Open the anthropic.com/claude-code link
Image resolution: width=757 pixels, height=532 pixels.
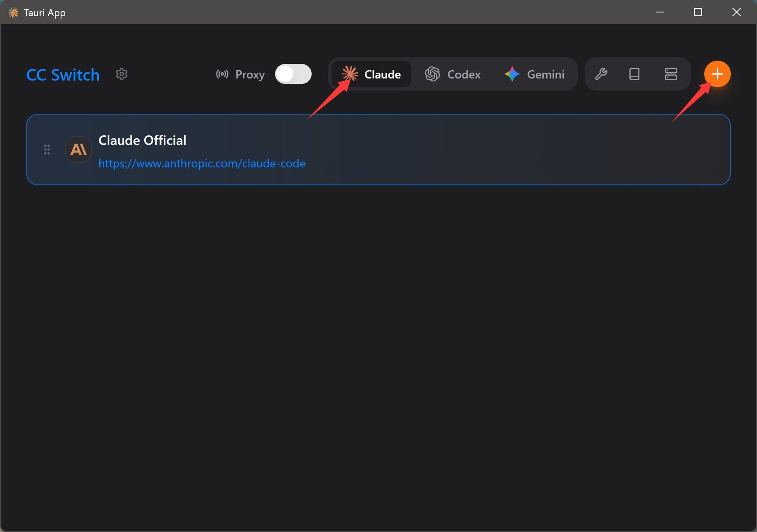[x=202, y=164]
